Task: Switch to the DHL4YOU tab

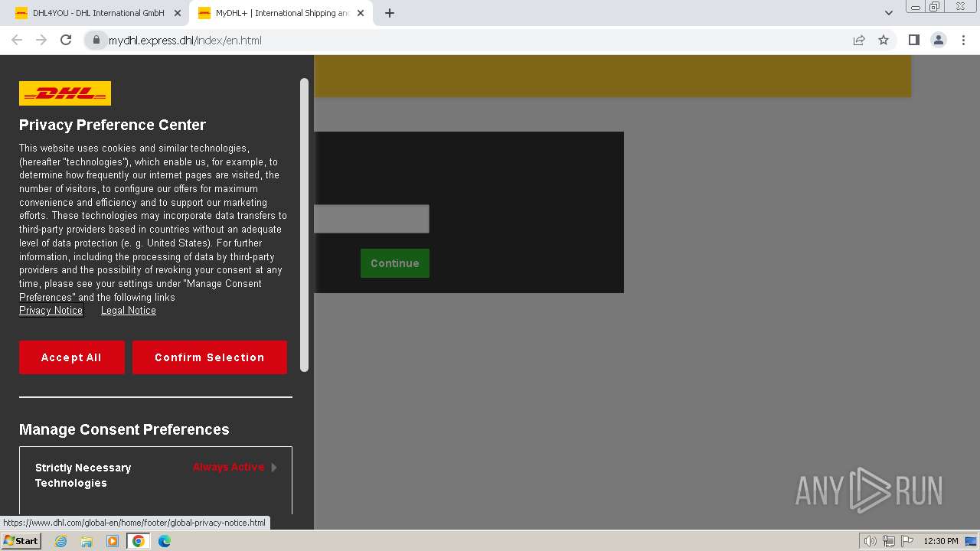Action: tap(98, 13)
